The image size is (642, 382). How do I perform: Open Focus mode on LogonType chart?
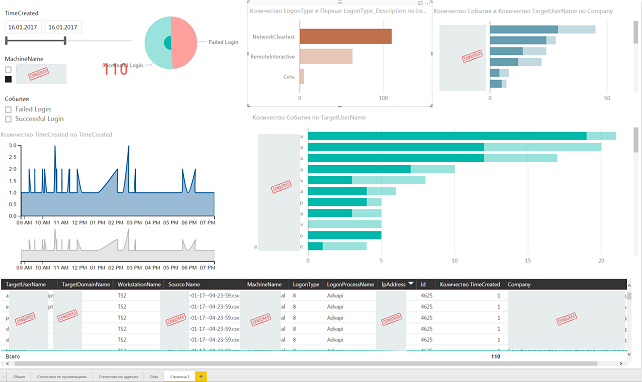420,3
